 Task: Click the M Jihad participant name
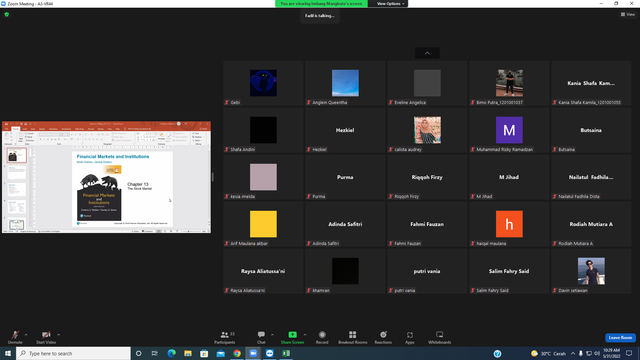(509, 177)
